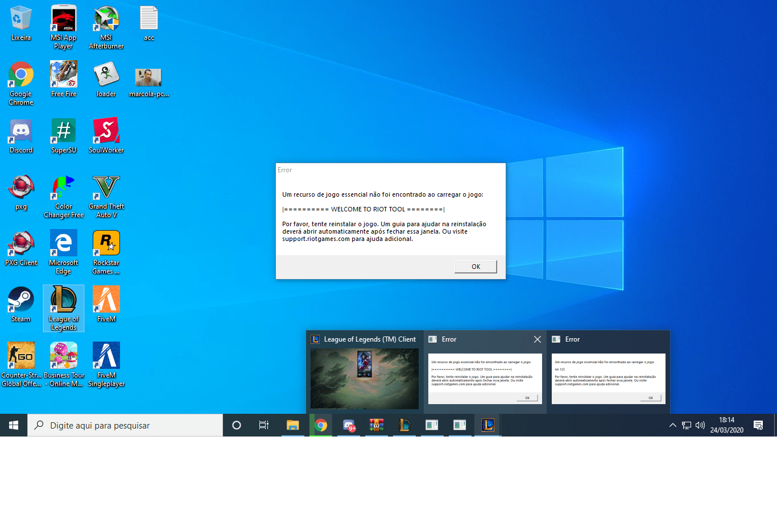Open the Lixeira recycle bin desktop icon

[21, 23]
